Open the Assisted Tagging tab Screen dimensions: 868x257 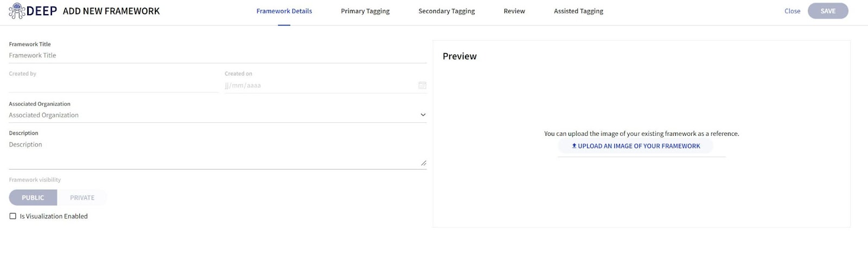point(578,11)
